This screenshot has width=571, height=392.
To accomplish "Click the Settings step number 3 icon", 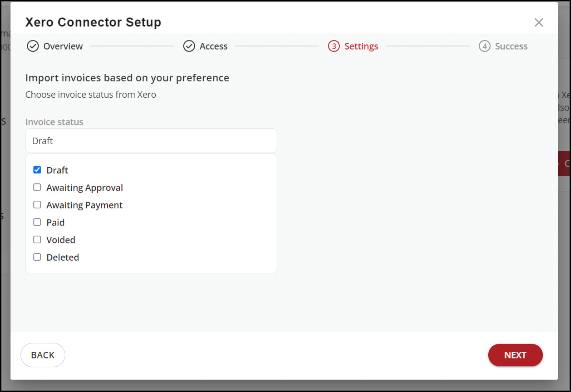I will pyautogui.click(x=334, y=46).
